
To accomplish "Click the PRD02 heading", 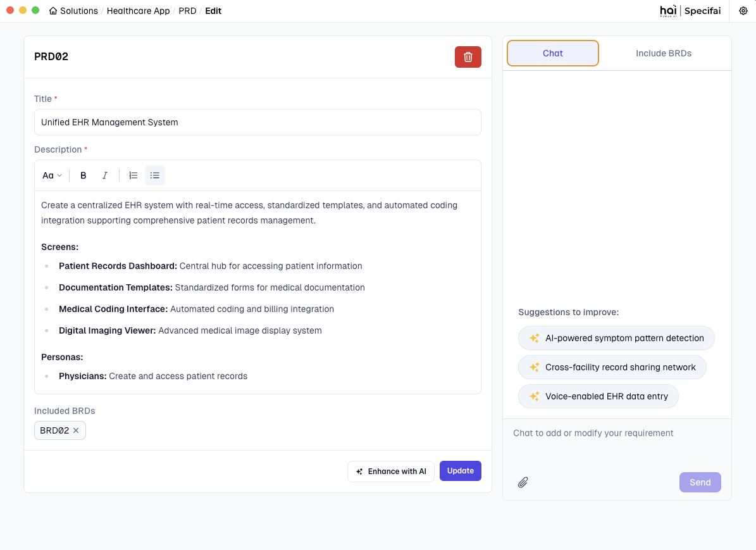I will 51,56.
